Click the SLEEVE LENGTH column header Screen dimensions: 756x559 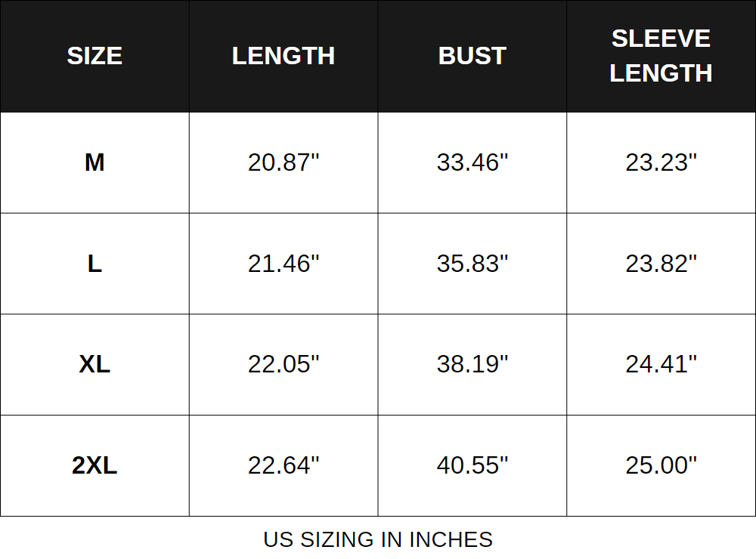[661, 56]
